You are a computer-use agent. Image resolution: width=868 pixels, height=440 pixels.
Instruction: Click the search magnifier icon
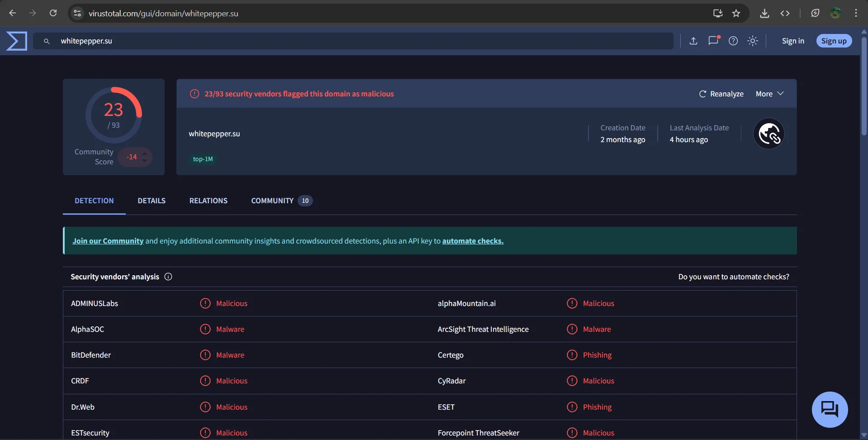click(47, 41)
